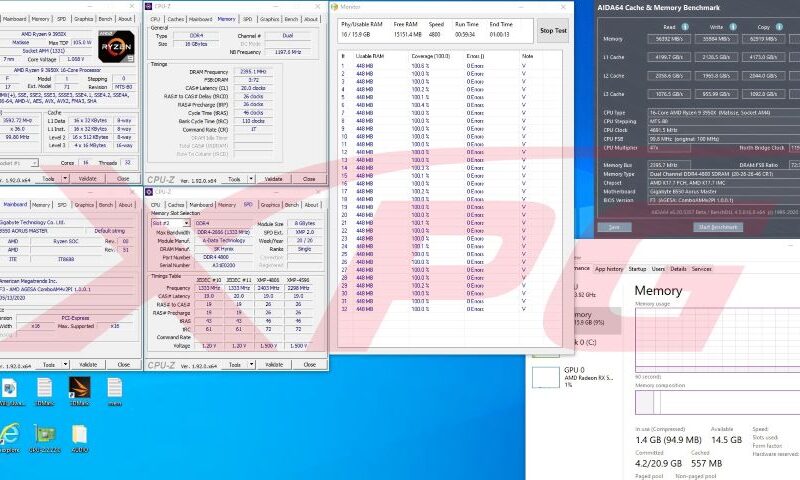Open the App history tab in Task Manager
The image size is (800, 480).
pos(609,269)
